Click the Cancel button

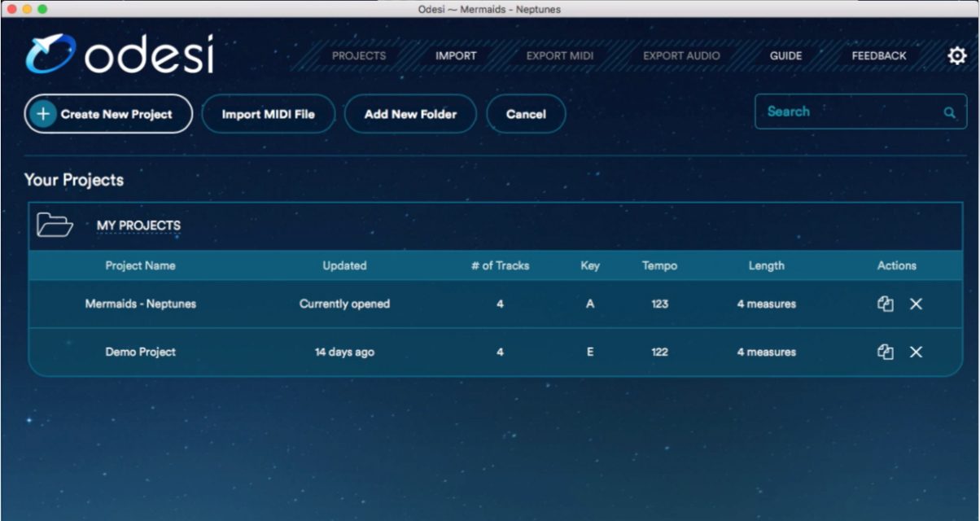pyautogui.click(x=526, y=114)
